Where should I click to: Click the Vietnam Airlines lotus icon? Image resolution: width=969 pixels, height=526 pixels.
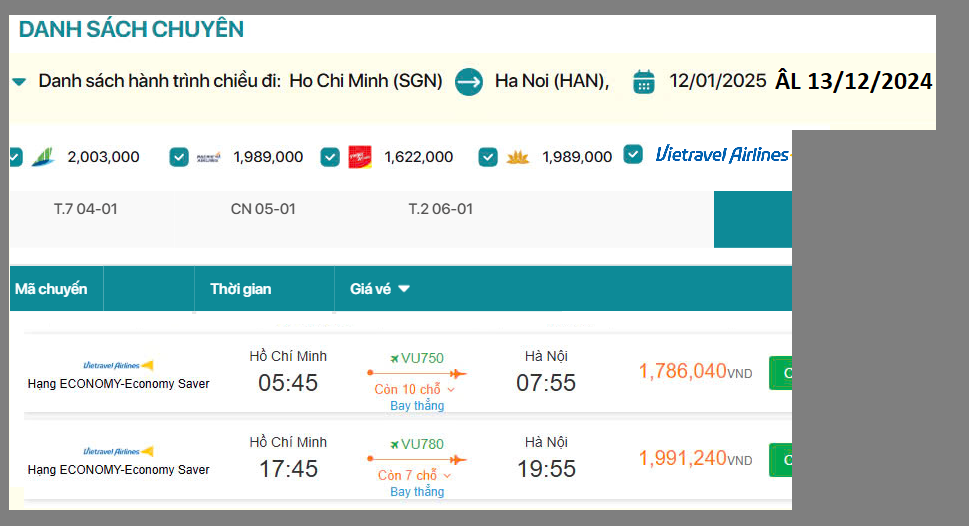click(x=517, y=157)
